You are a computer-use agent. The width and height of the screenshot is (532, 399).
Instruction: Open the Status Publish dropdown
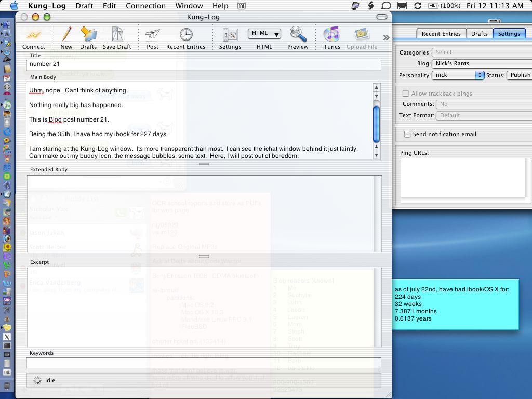tap(519, 75)
